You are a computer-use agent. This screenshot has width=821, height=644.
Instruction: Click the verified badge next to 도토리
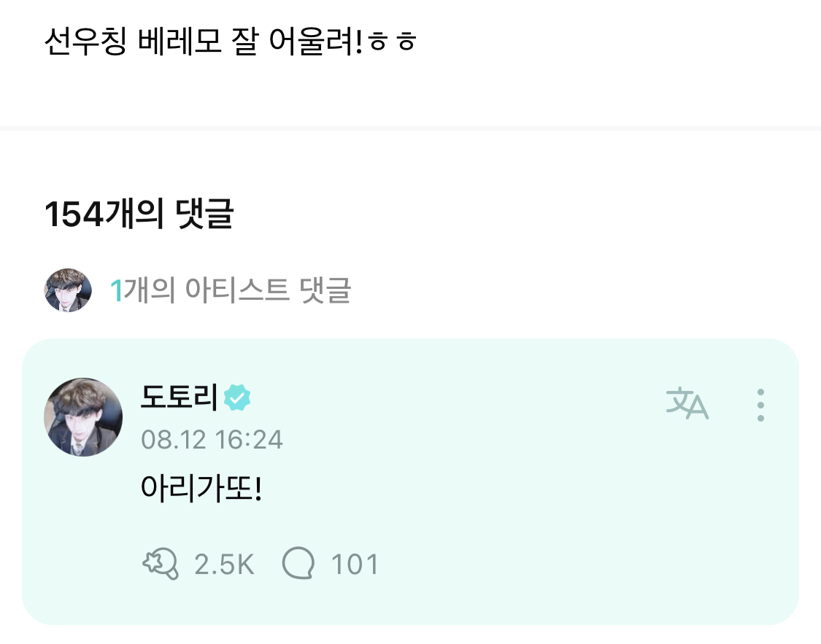pyautogui.click(x=238, y=397)
